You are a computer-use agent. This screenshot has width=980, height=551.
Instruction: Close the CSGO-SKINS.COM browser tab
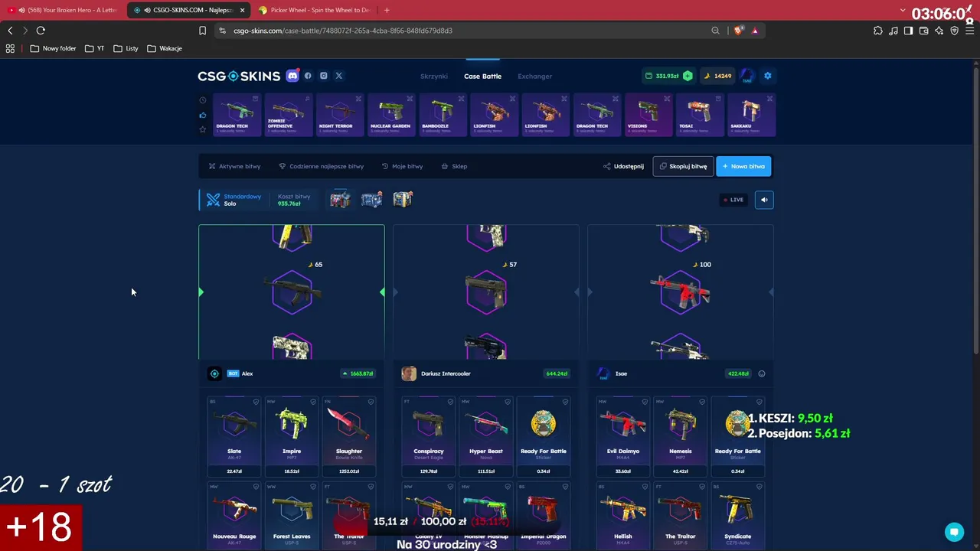(x=243, y=10)
